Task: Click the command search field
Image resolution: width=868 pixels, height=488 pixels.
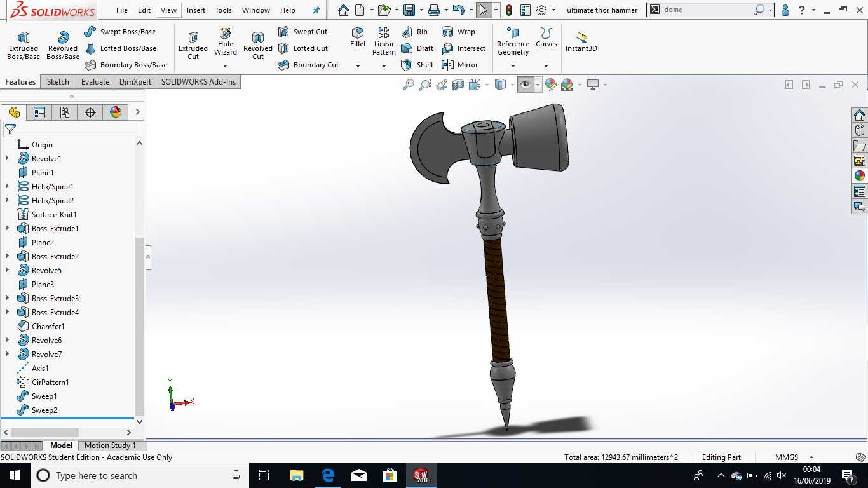Action: pos(709,10)
